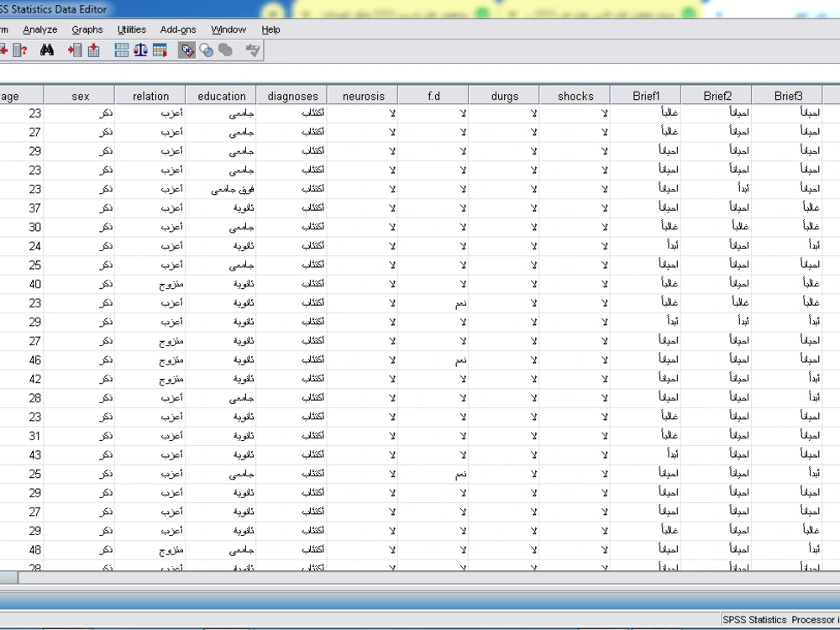Open the Graphs menu

click(87, 29)
